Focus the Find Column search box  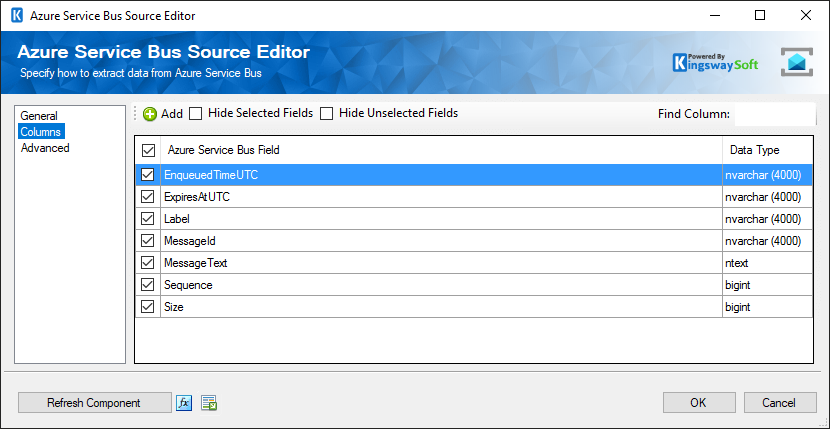click(x=775, y=114)
